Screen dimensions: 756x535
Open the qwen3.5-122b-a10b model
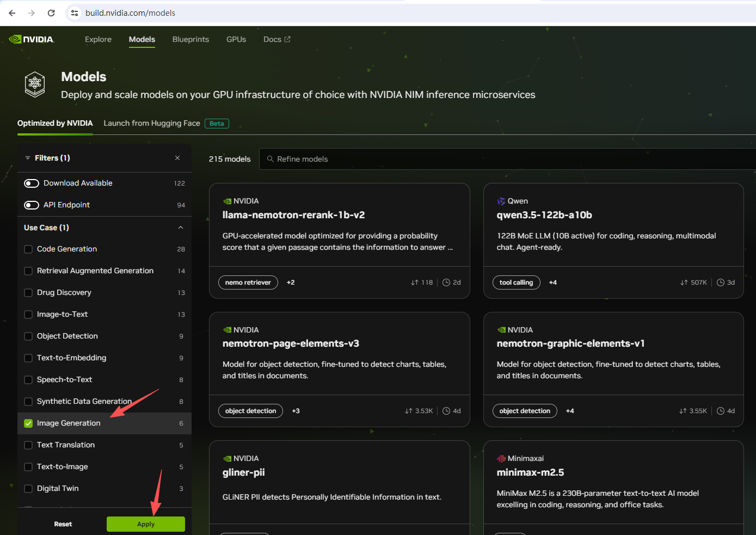coord(544,215)
